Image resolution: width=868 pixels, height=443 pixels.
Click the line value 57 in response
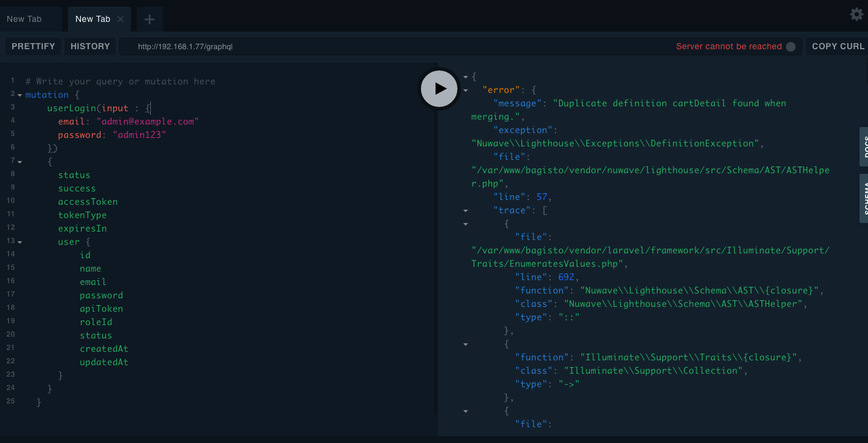coord(542,197)
